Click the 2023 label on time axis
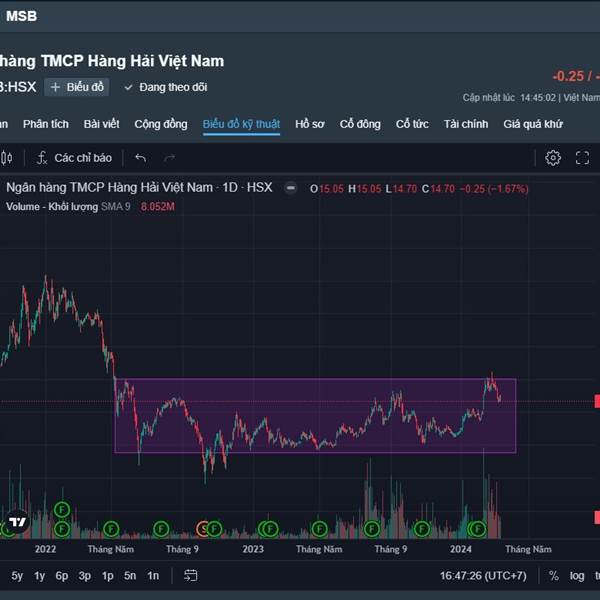Viewport: 600px width, 600px height. pos(253,549)
